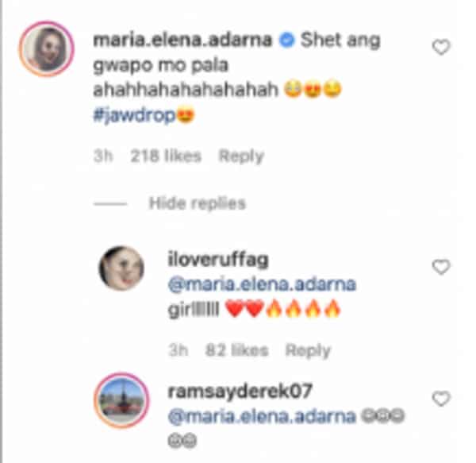This screenshot has width=476, height=463.
Task: Open ramsayderek07 username link
Action: click(x=240, y=392)
